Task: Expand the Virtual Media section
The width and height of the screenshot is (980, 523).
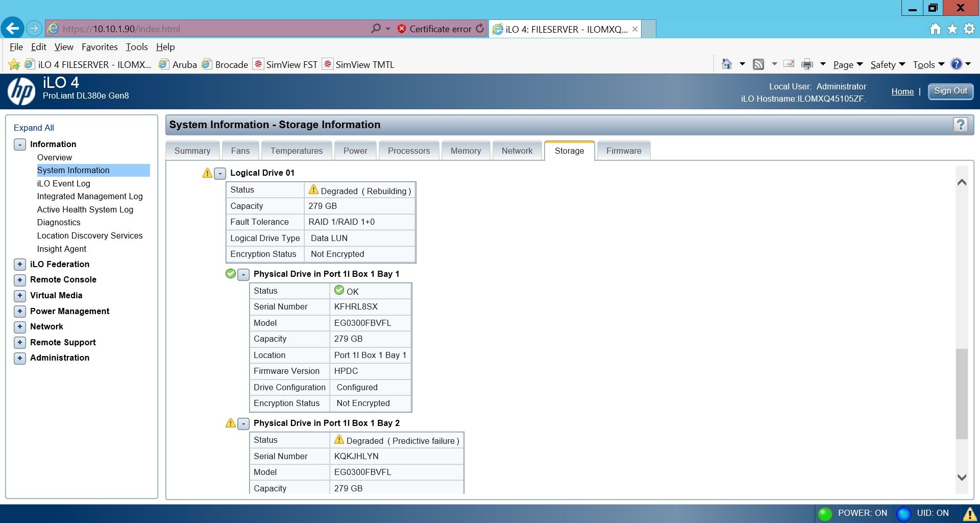Action: (x=19, y=296)
